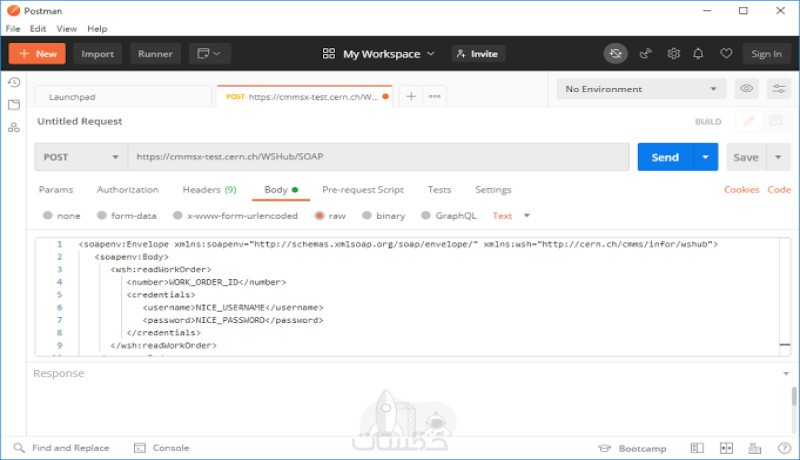Add a new request tab with plus
Screen dimensions: 800x460
coord(411,96)
